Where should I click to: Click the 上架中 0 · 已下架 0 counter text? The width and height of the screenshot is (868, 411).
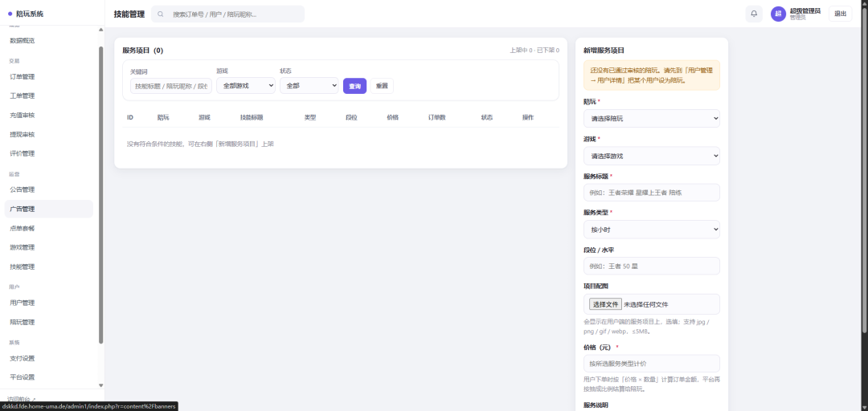pyautogui.click(x=534, y=51)
